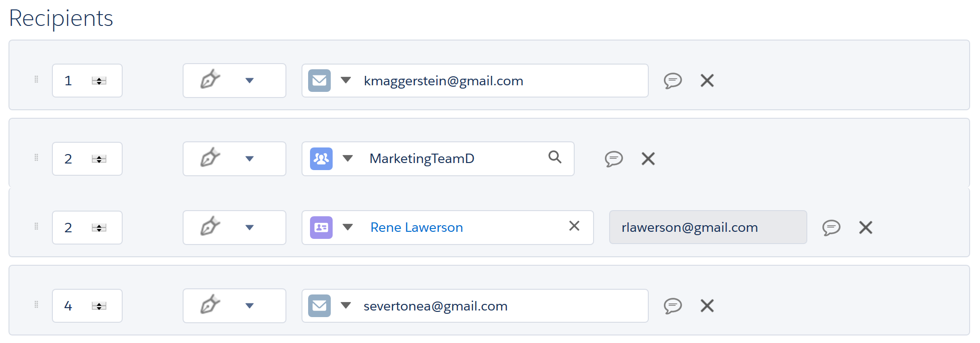980x343 pixels.
Task: Adjust routing order stepper for Rene Lawerson
Action: point(99,228)
